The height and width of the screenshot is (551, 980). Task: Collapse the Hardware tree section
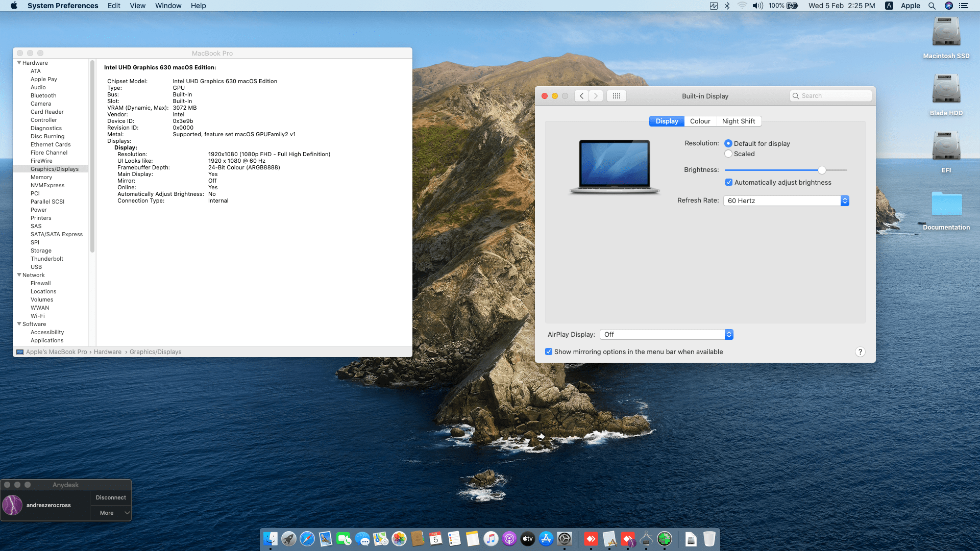pos(19,63)
